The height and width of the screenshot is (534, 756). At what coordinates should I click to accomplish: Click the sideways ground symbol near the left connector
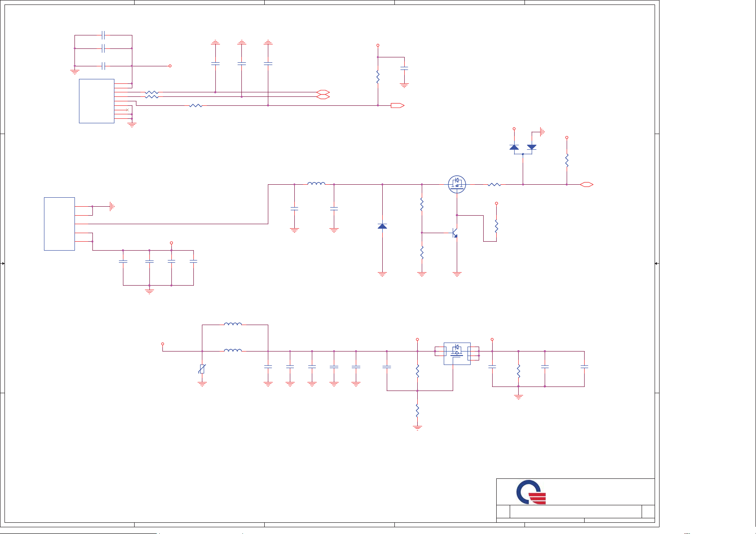[x=112, y=206]
